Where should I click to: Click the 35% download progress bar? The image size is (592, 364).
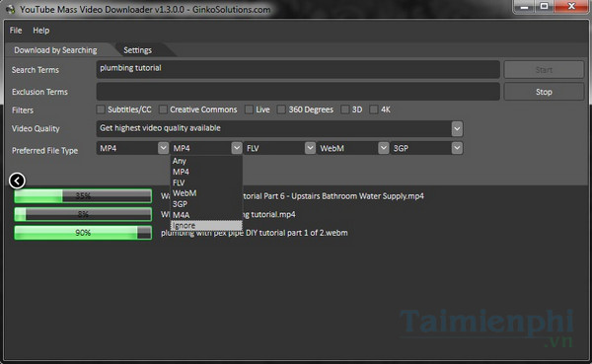coord(83,196)
